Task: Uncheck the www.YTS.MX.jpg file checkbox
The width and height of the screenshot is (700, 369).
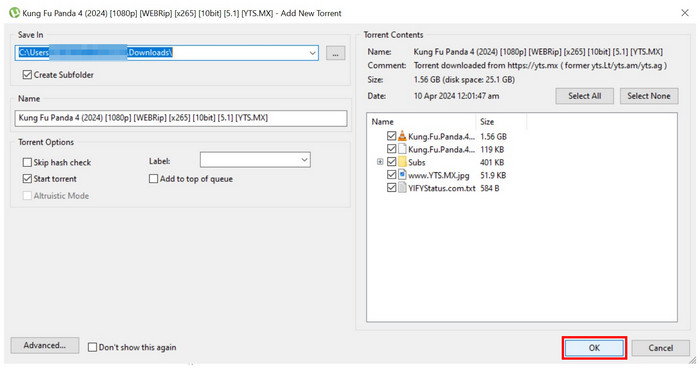Action: click(x=392, y=175)
